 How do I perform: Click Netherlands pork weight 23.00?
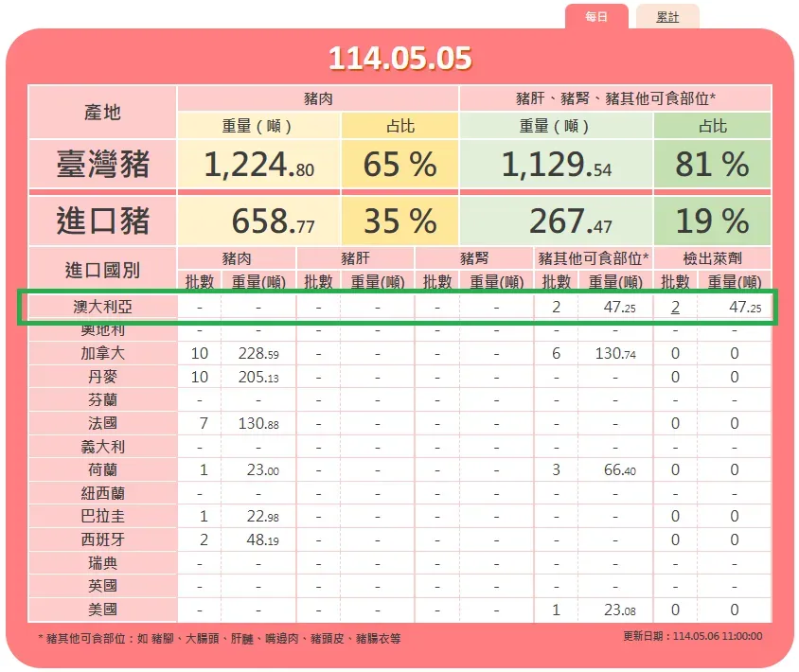pos(263,469)
